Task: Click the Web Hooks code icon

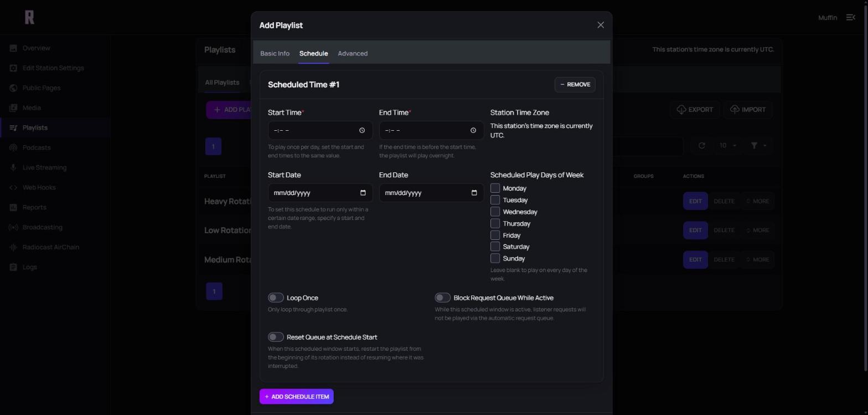Action: pos(13,188)
